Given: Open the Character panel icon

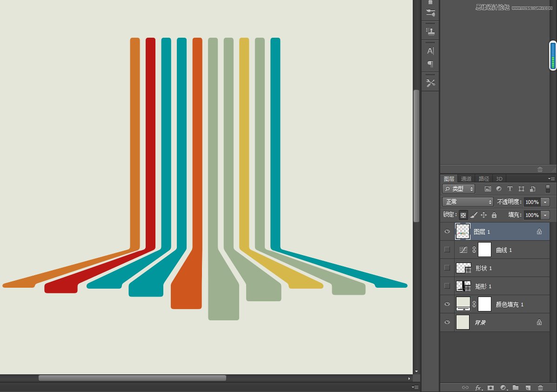Looking at the screenshot, I should pos(430,51).
